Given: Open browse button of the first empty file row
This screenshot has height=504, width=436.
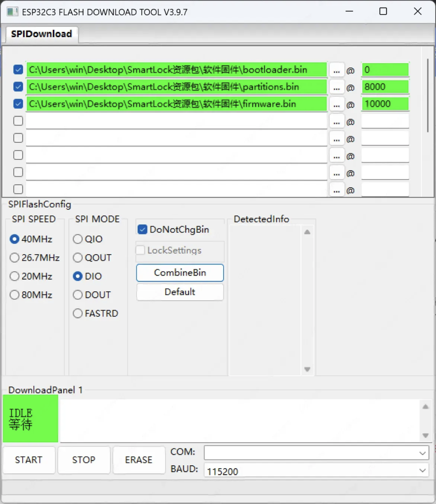Looking at the screenshot, I should [x=337, y=121].
